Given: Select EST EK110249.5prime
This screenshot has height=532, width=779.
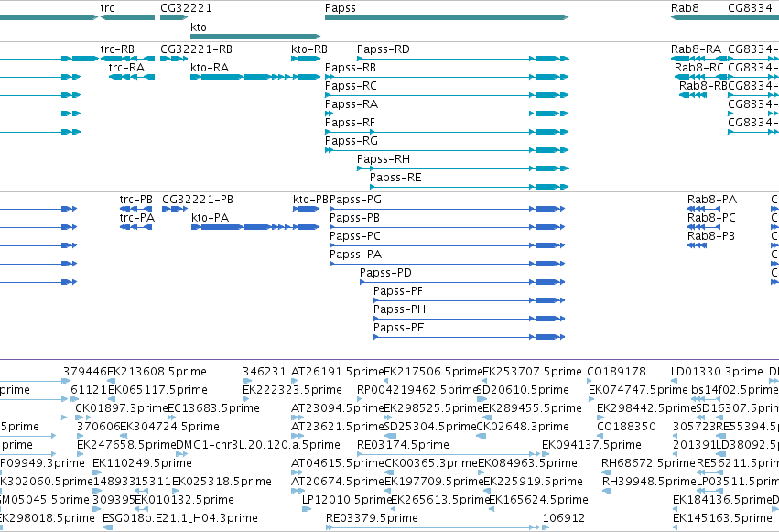Looking at the screenshot, I should tap(142, 464).
